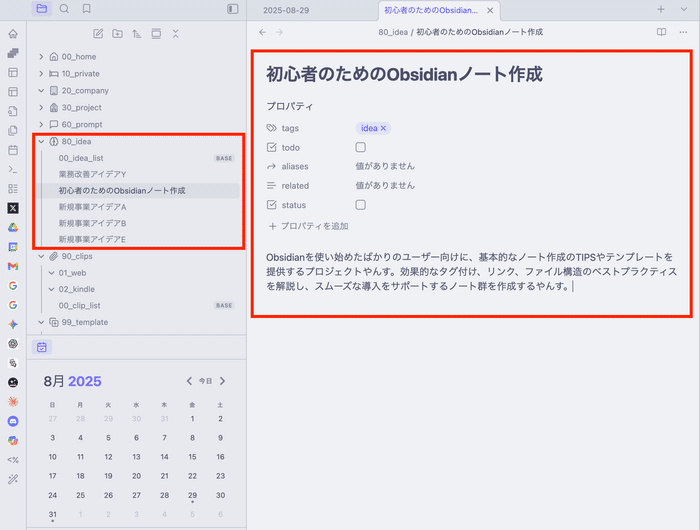Open the file explorer sidebar tab
Viewport: 700px width, 530px height.
(42, 9)
